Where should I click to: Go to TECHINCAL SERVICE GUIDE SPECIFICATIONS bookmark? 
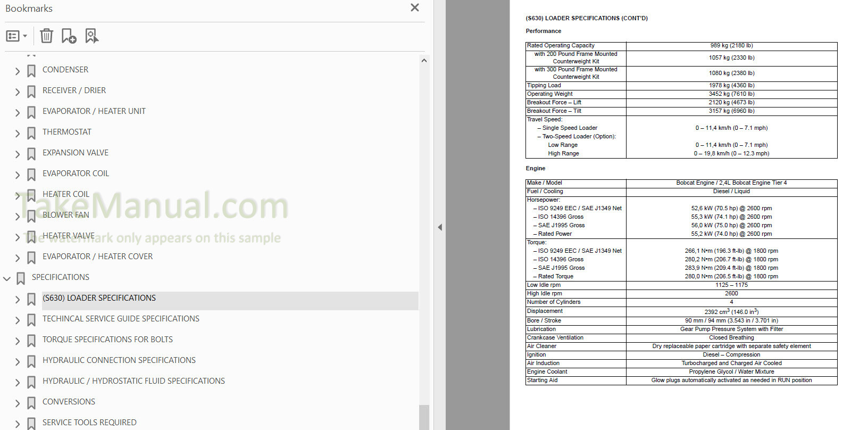[x=121, y=319]
